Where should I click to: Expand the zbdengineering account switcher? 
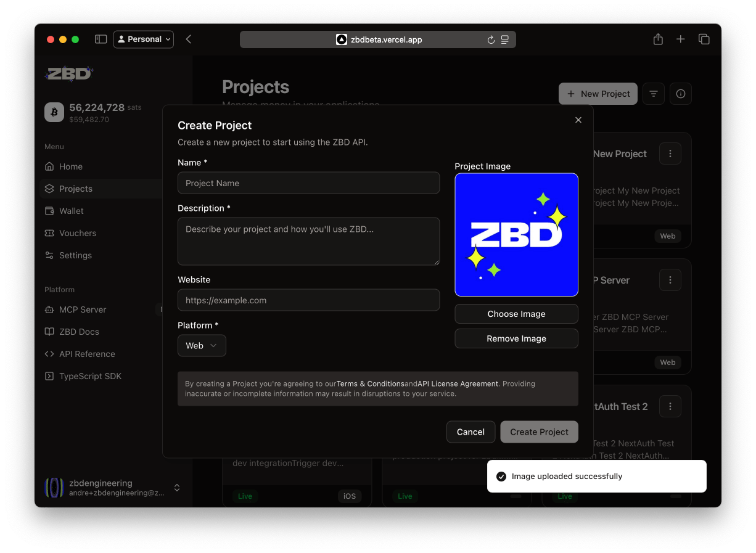click(177, 488)
